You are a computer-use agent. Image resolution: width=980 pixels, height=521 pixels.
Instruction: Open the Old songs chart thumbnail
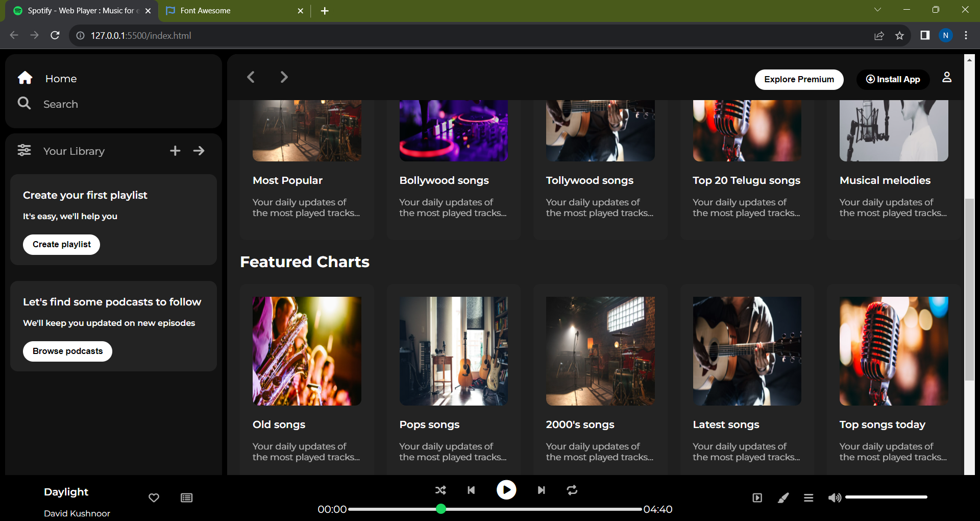[x=306, y=351]
